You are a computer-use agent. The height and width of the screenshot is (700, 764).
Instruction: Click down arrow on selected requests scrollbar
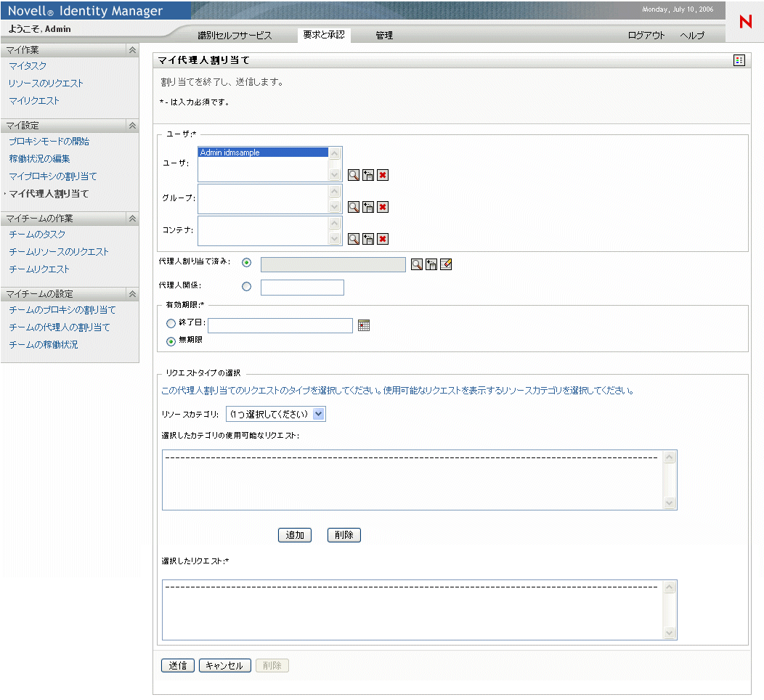[x=670, y=632]
